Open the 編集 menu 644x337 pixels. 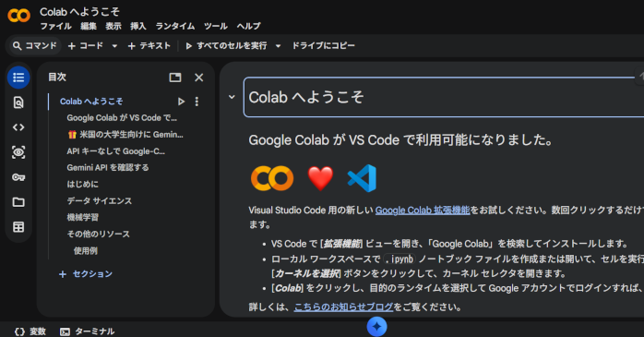[x=89, y=26]
